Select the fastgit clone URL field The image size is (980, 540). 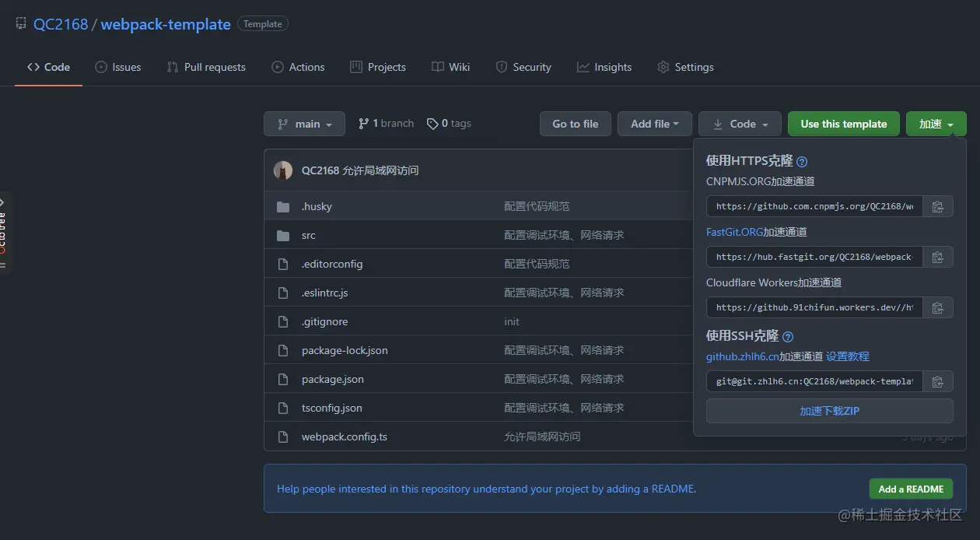pyautogui.click(x=814, y=257)
